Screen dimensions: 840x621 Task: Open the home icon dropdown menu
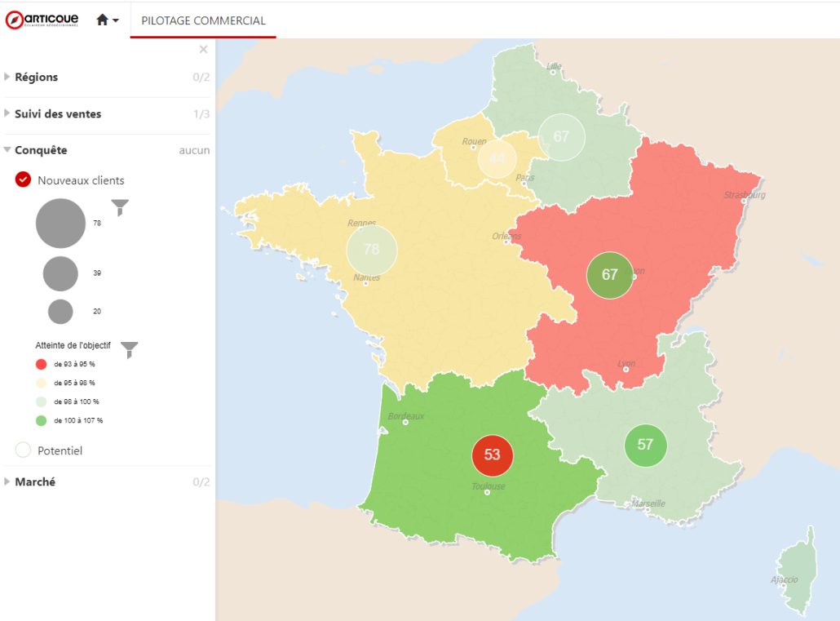click(108, 20)
